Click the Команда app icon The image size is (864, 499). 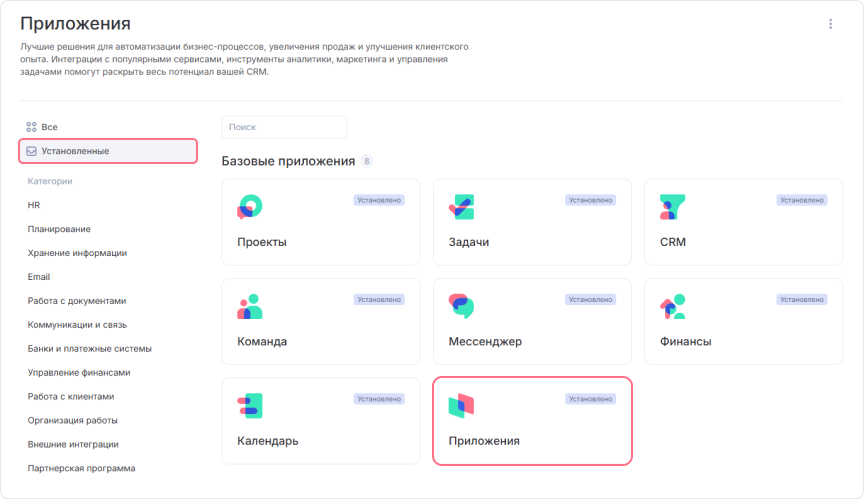pos(249,306)
